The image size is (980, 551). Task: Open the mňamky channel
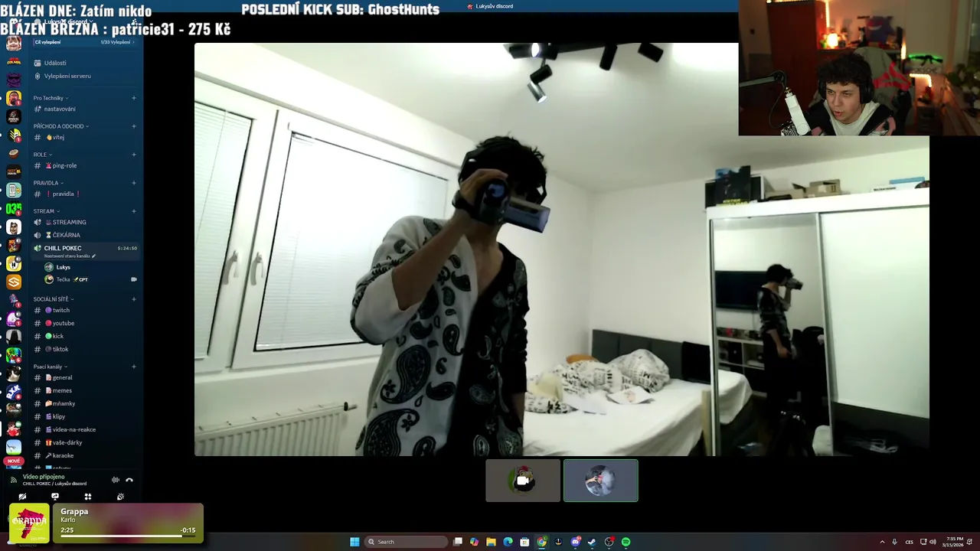click(x=85, y=403)
